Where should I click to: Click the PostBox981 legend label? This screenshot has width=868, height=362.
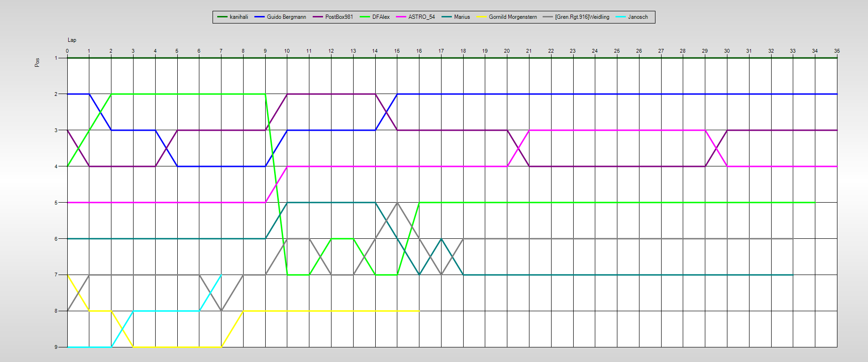click(339, 17)
